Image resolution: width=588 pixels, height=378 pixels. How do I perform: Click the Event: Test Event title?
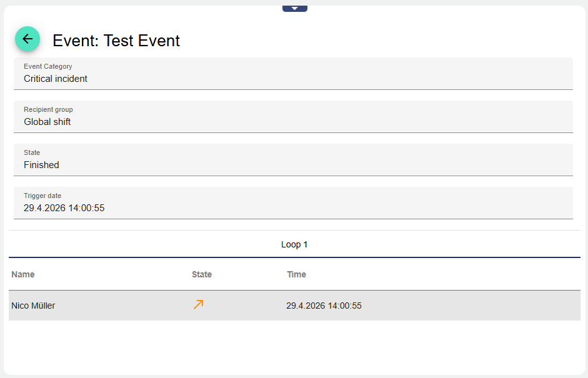tap(116, 41)
